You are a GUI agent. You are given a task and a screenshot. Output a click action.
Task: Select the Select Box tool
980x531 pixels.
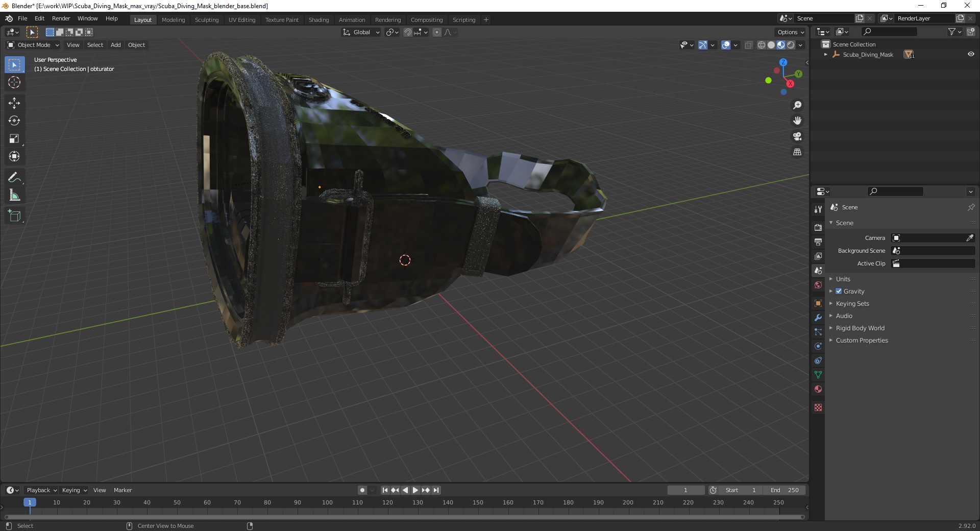click(14, 65)
